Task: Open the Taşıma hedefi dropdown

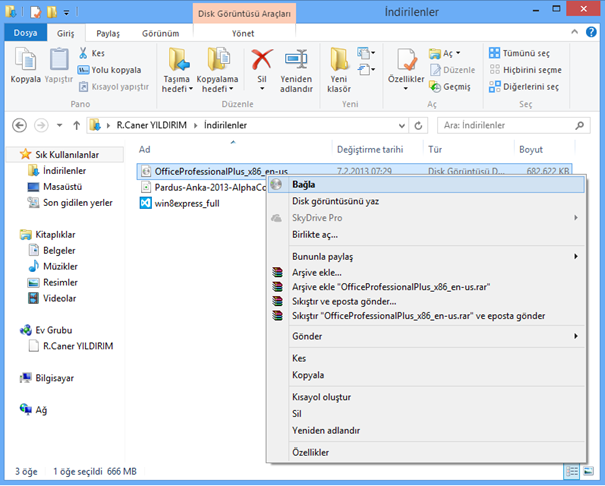Action: click(178, 88)
